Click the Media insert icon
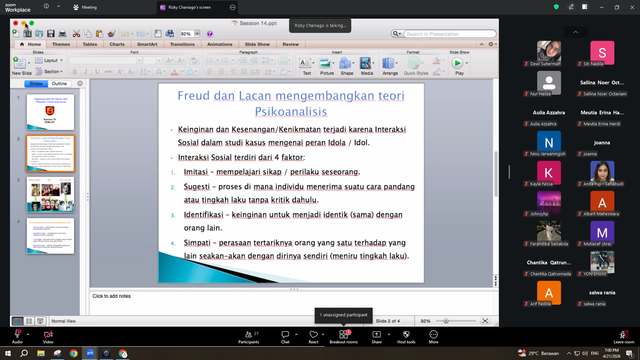Screen dimensions: 640x360 coord(365,63)
